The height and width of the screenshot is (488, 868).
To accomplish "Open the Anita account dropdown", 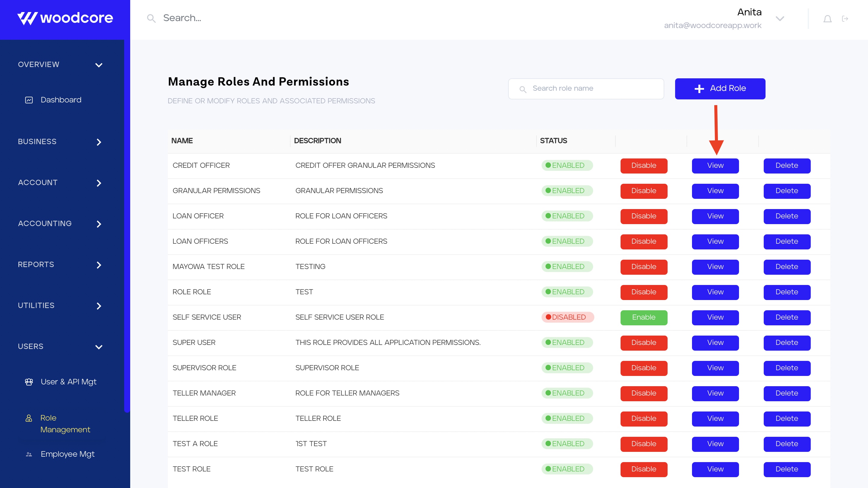I will (780, 19).
